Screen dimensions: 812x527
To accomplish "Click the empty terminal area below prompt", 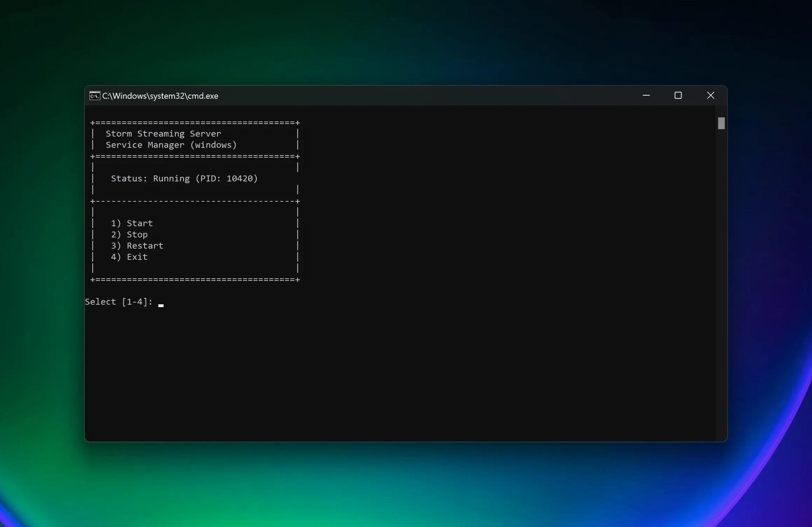I will [x=385, y=378].
